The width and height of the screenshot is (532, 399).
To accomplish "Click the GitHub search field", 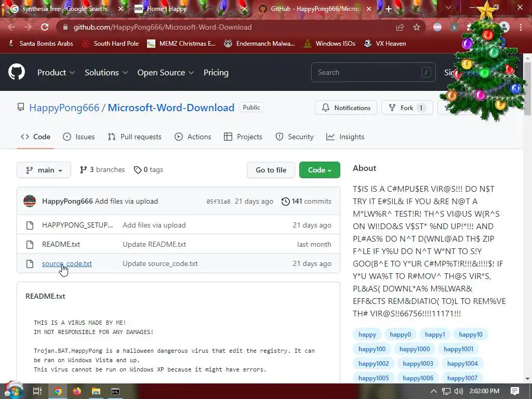I will tap(373, 72).
